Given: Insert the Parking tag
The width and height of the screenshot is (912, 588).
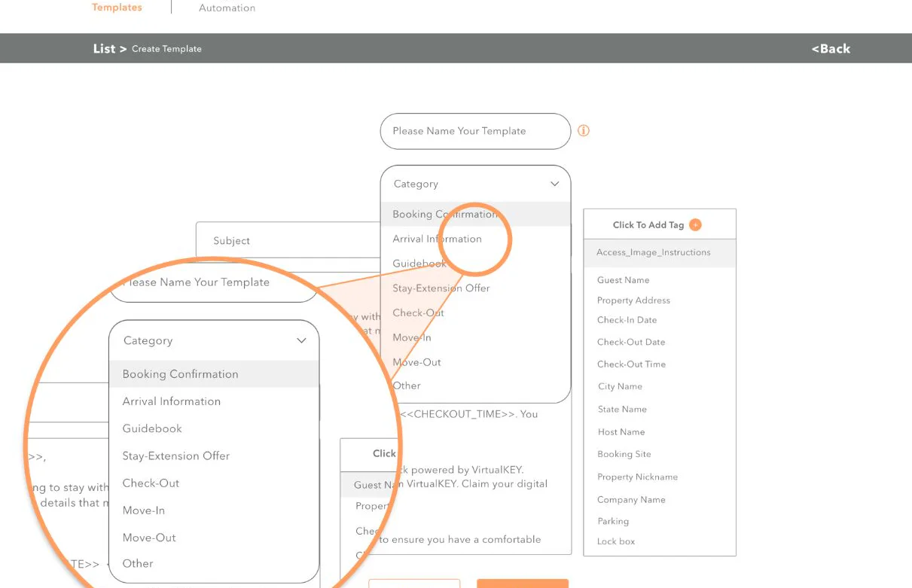Looking at the screenshot, I should [613, 521].
